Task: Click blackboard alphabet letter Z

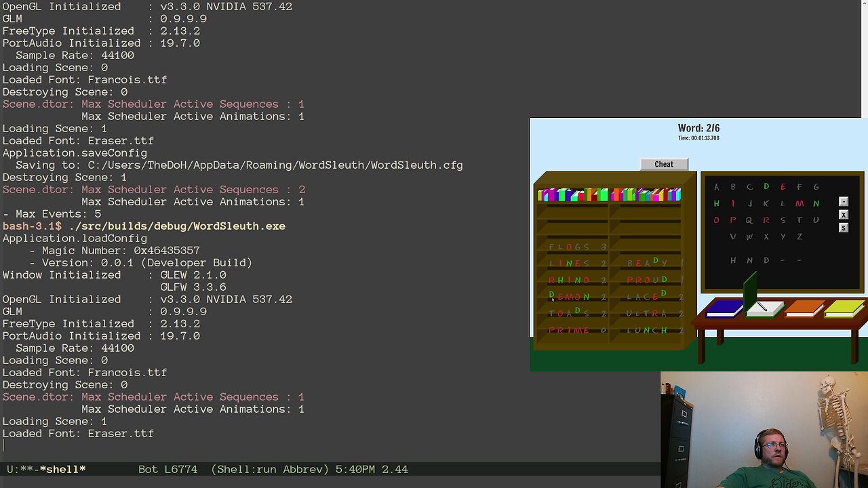Action: (800, 237)
